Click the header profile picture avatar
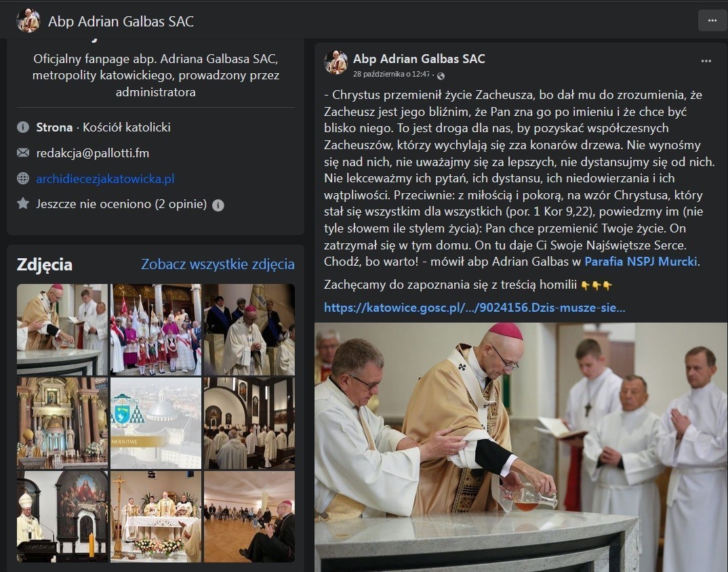 click(x=28, y=21)
